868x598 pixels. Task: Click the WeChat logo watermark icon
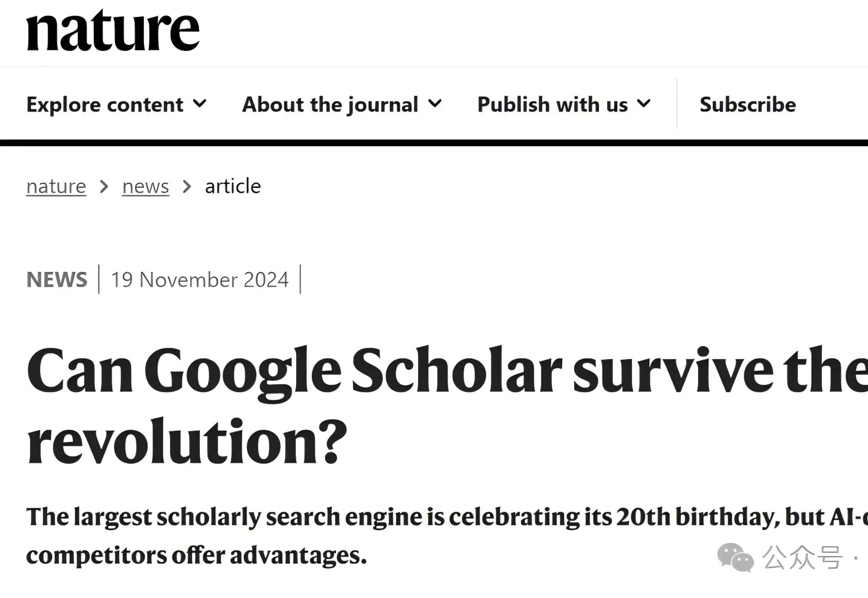tap(735, 557)
